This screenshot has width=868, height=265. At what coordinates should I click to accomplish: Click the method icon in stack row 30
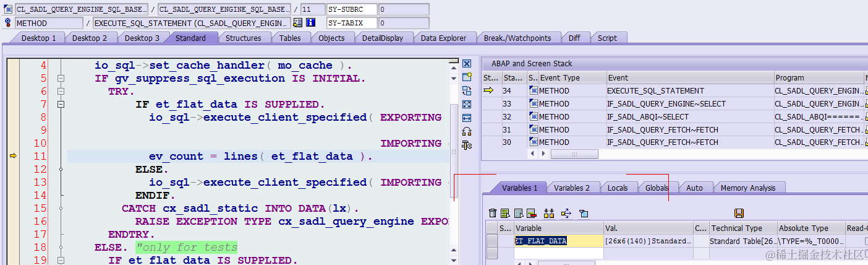pos(533,142)
